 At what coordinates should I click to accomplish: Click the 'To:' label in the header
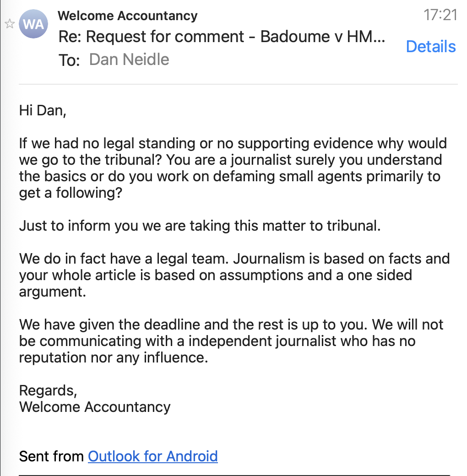coord(70,60)
